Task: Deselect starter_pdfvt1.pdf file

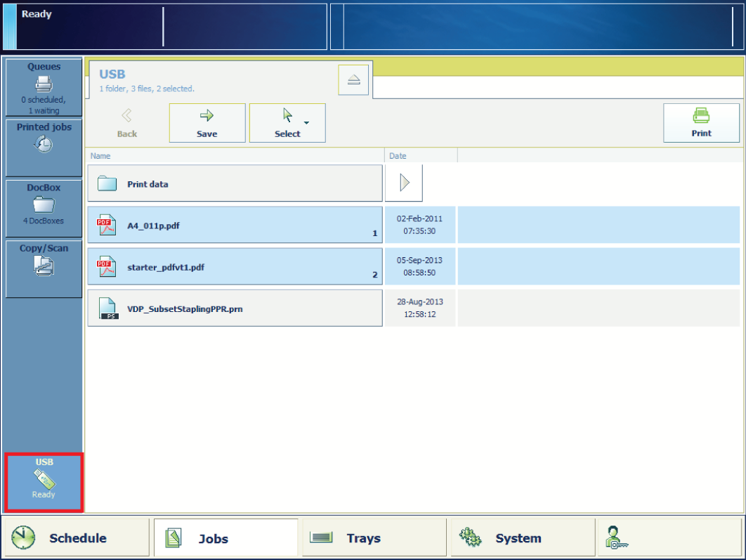Action: (235, 266)
